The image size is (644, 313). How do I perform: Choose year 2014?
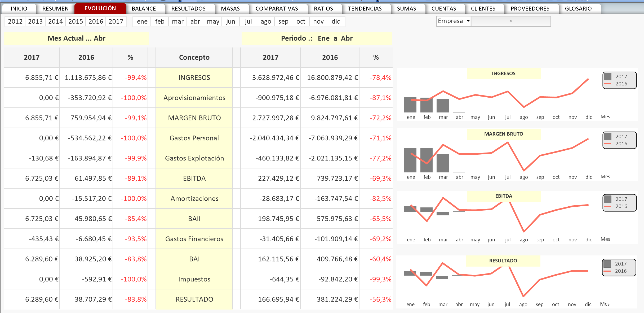[x=55, y=21]
